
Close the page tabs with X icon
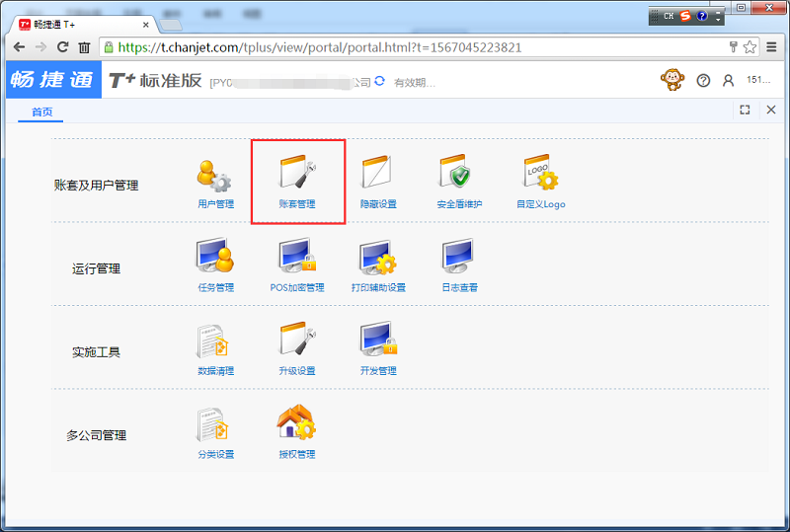[771, 110]
